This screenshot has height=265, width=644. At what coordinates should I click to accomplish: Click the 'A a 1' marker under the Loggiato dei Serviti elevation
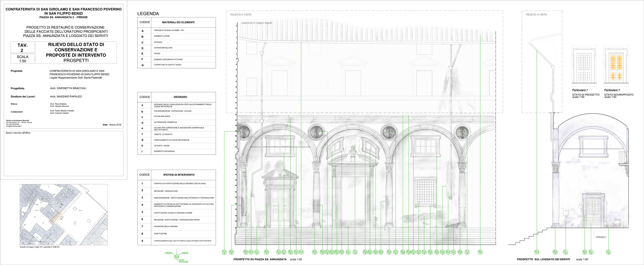coord(537,252)
